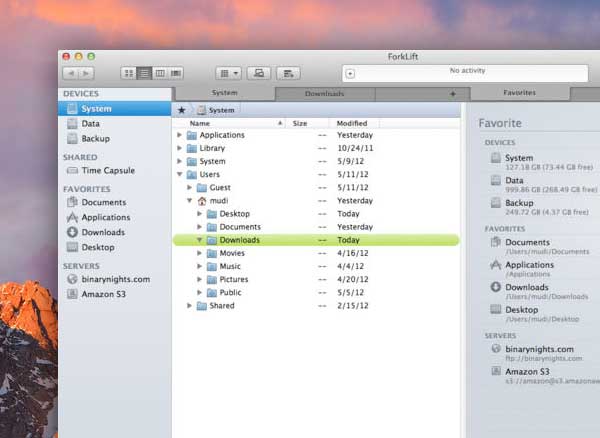This screenshot has height=438, width=600.
Task: Select the Pictures folder row
Action: [316, 279]
